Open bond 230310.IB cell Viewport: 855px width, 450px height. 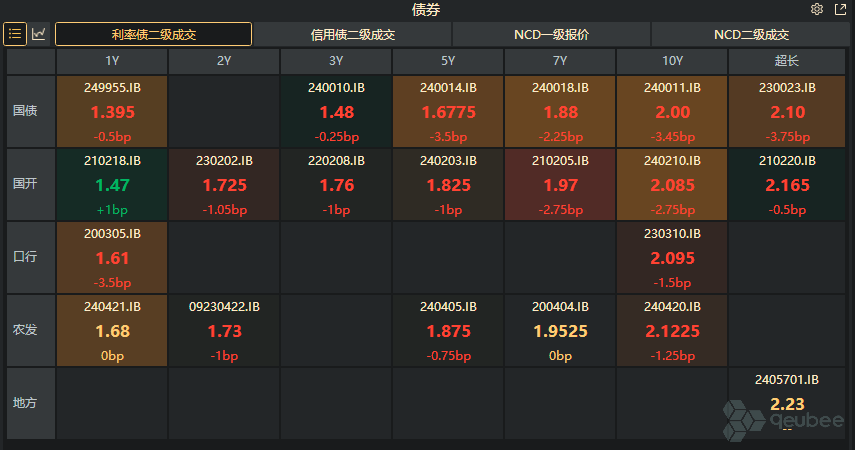672,257
